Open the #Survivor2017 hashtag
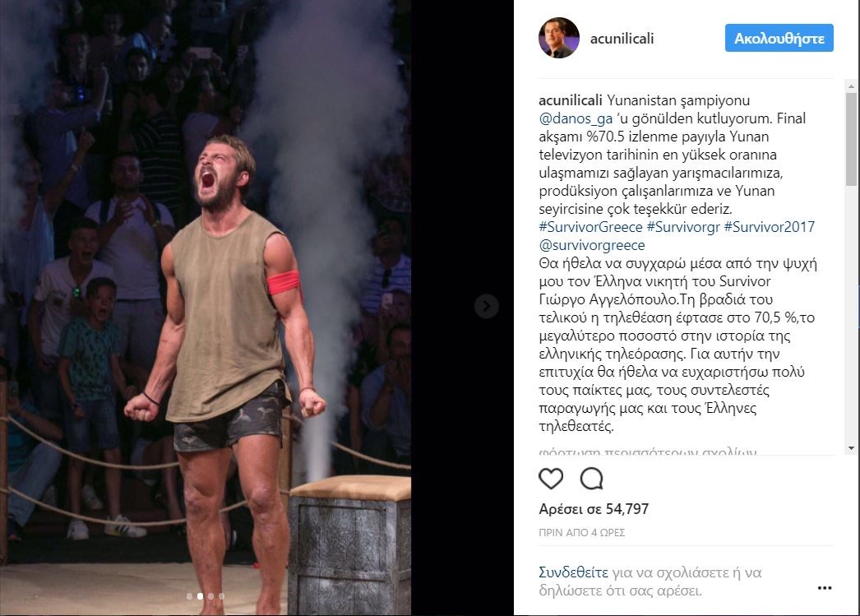This screenshot has width=860, height=616. 769,227
